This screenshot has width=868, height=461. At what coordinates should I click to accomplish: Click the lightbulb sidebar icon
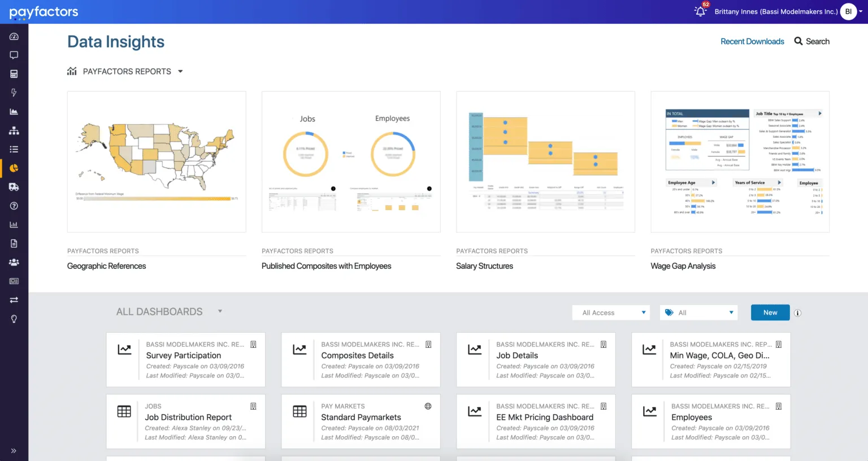pyautogui.click(x=14, y=319)
